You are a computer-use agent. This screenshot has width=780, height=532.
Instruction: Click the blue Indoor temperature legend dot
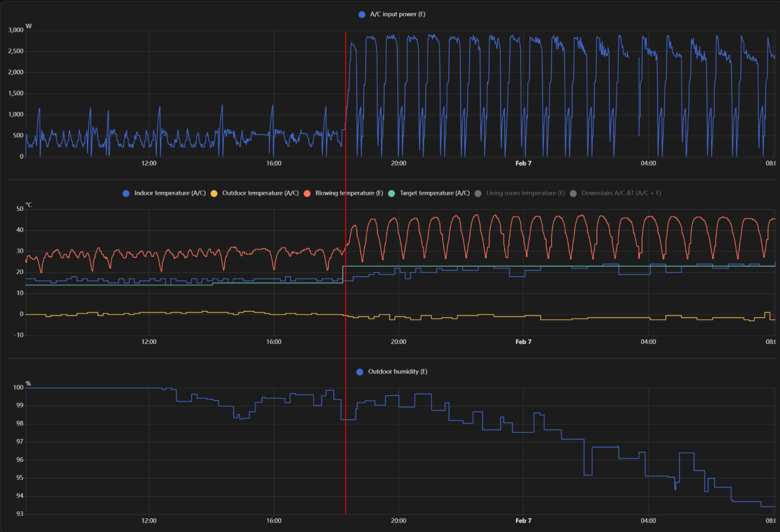(x=126, y=193)
